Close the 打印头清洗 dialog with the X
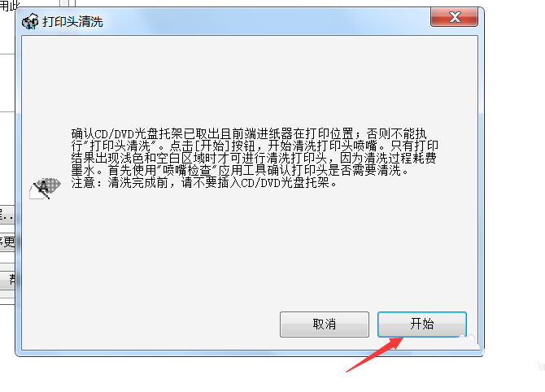The width and height of the screenshot is (545, 392). point(454,17)
